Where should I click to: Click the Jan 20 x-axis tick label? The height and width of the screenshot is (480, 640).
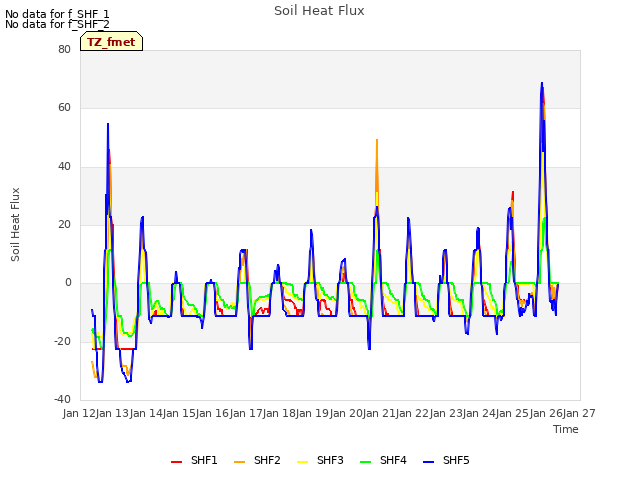346,413
